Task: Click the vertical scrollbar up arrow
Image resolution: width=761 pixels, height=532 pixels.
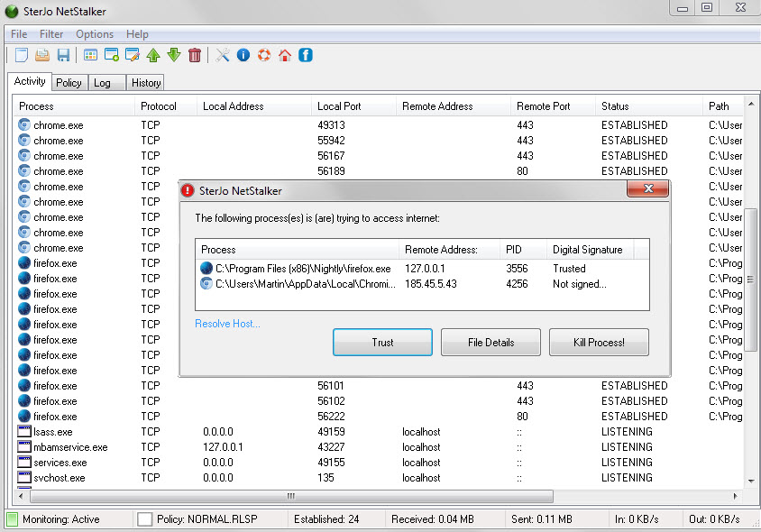Action: pos(751,105)
